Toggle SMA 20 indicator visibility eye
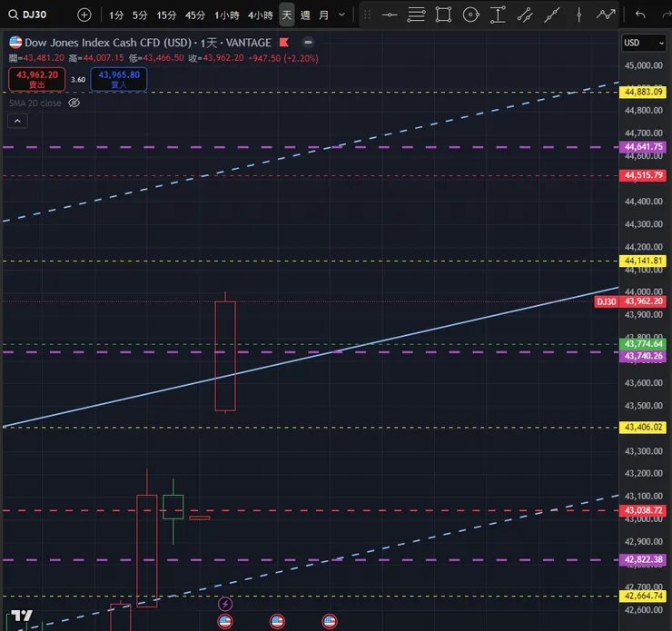The height and width of the screenshot is (631, 672). point(74,103)
